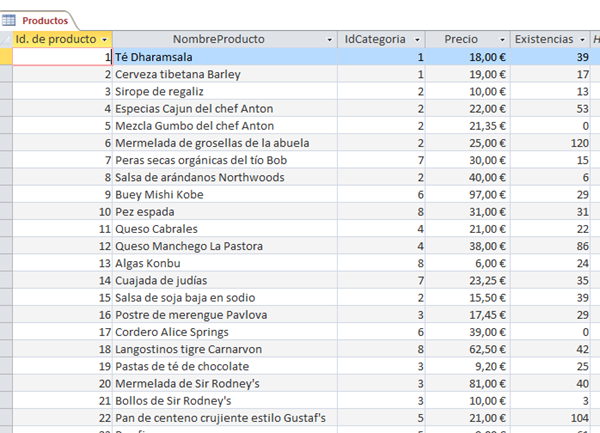Click 'Mermelada de grosellas de la abuela'
The height and width of the screenshot is (433, 600).
(225, 143)
